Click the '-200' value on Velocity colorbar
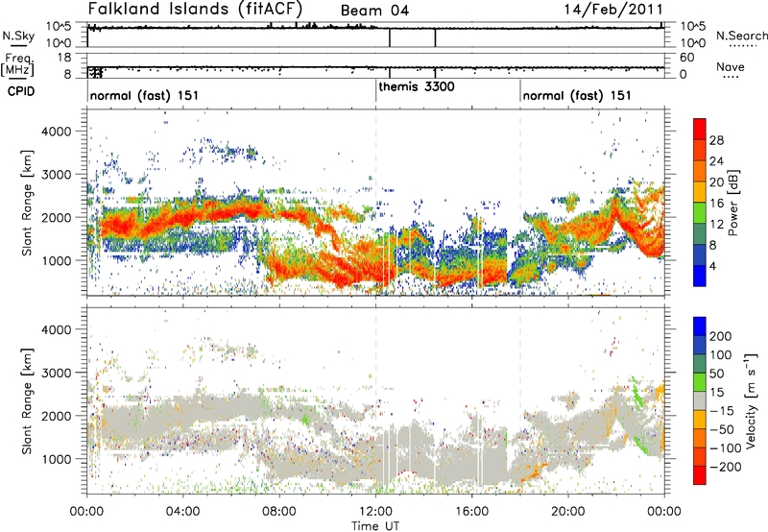Image resolution: width=768 pixels, height=532 pixels. coord(725,467)
